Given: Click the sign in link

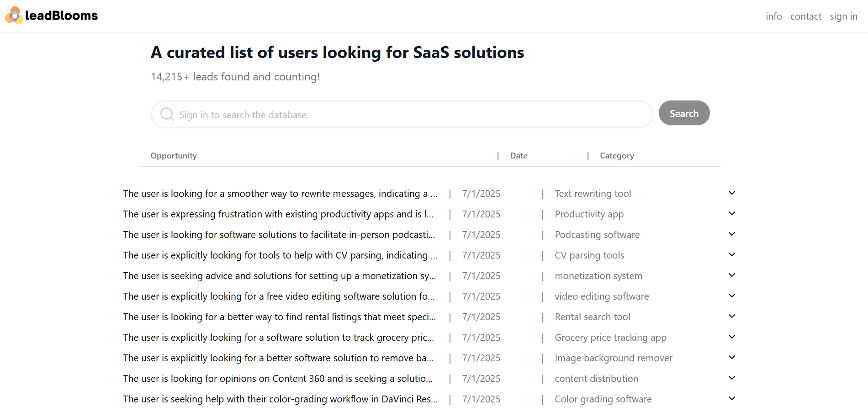Looking at the screenshot, I should pyautogui.click(x=843, y=16).
